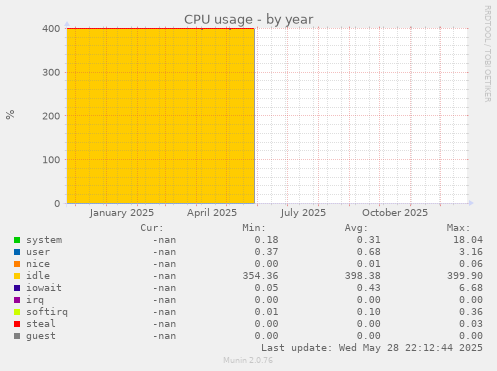497x371 pixels.
Task: Select the 'softirq' legend label
Action: tap(47, 312)
